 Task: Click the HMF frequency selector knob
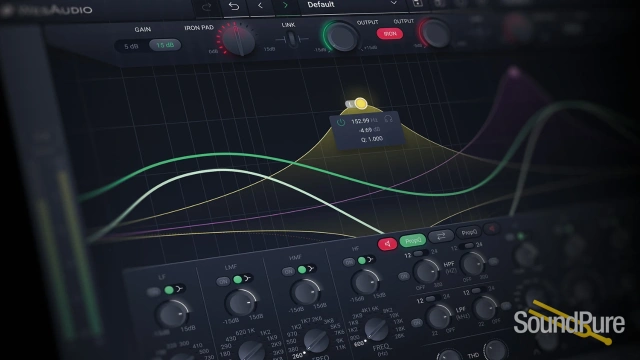coord(315,341)
